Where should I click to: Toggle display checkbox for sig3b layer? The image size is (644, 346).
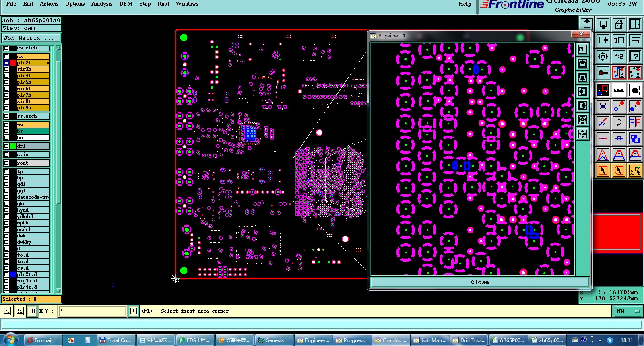[x=6, y=69]
